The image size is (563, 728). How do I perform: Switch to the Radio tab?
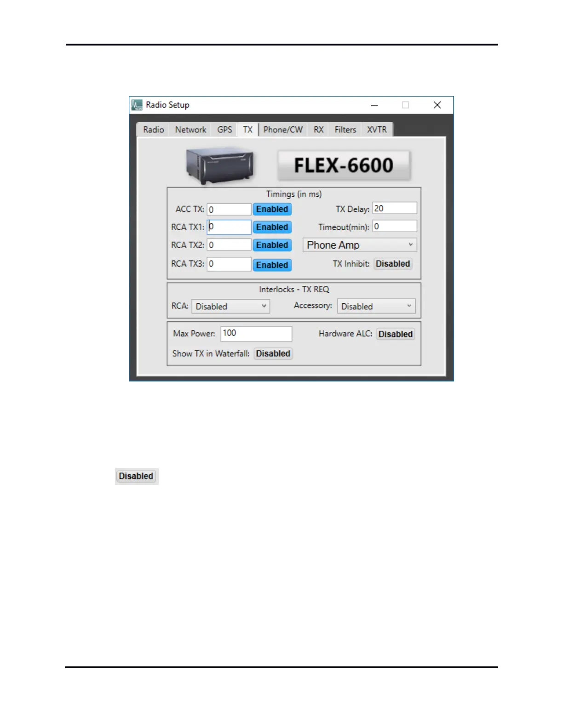point(153,130)
